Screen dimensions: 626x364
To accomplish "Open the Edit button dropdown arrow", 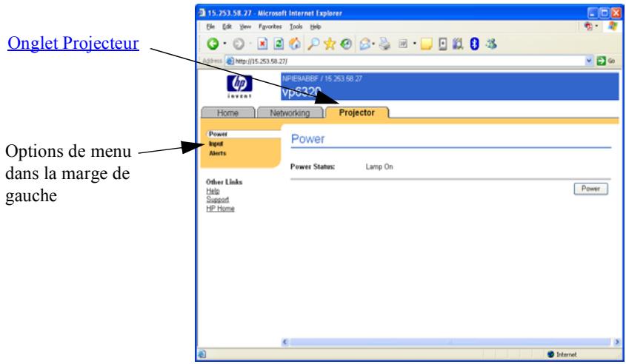I will [414, 44].
